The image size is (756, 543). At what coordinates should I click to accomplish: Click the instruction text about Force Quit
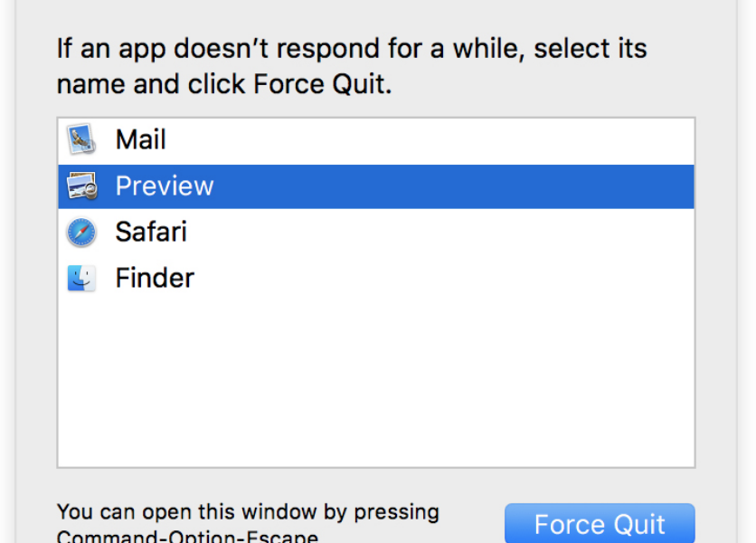click(353, 65)
